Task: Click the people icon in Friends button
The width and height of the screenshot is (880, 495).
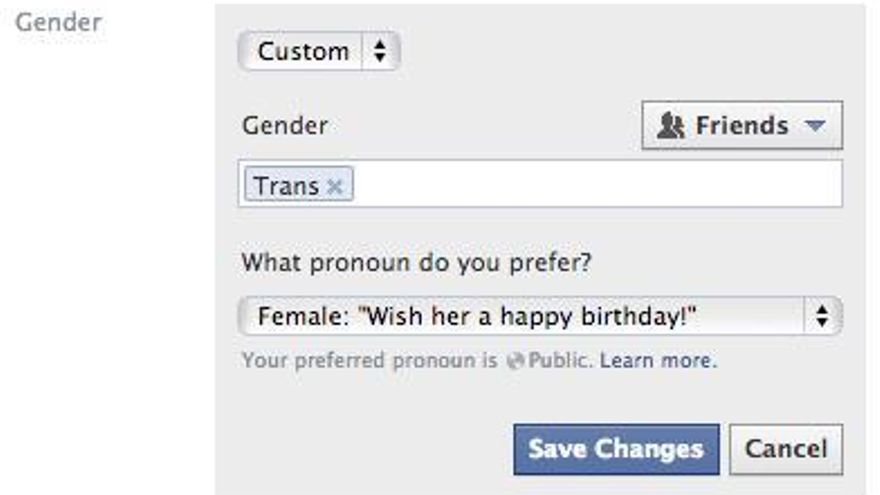Action: 672,126
